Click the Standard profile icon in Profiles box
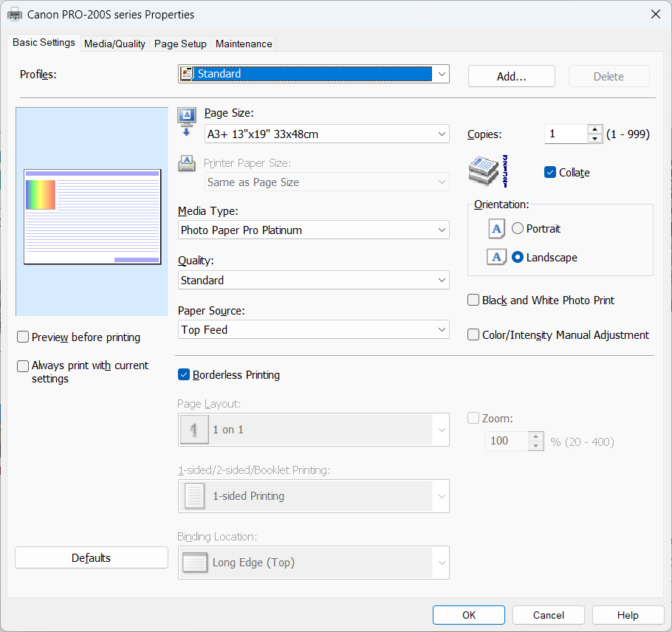Viewport: 672px width, 632px height. [188, 74]
